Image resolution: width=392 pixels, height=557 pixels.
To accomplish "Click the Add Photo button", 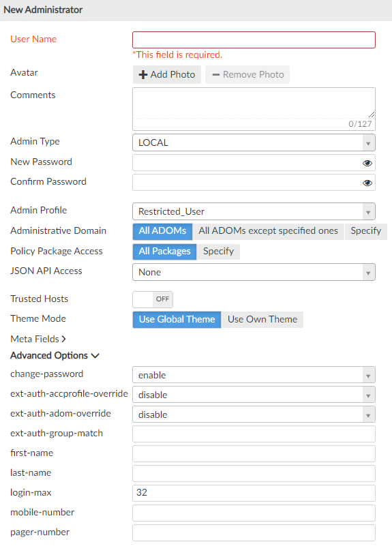I will pyautogui.click(x=167, y=74).
